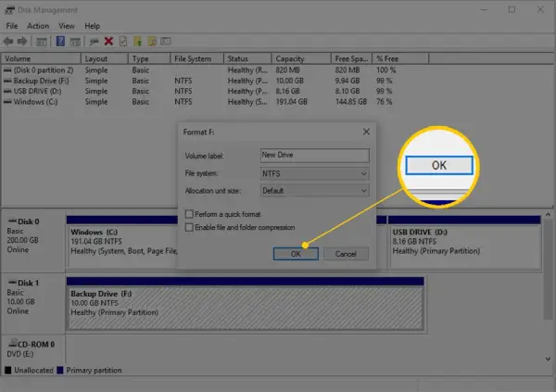
Task: Click the Show/Hide Console Tree toolbar icon
Action: tap(42, 42)
